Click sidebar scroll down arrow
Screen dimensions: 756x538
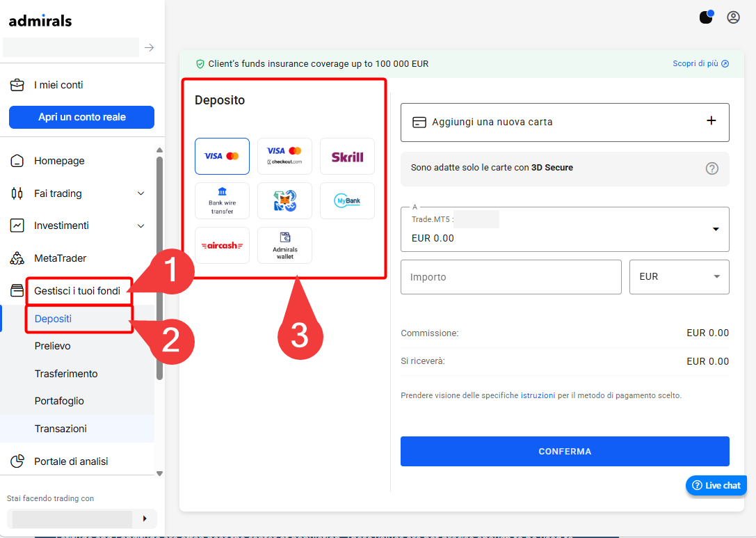point(159,473)
